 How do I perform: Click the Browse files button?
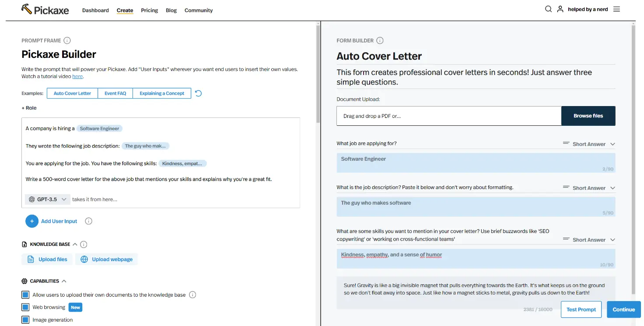click(588, 116)
